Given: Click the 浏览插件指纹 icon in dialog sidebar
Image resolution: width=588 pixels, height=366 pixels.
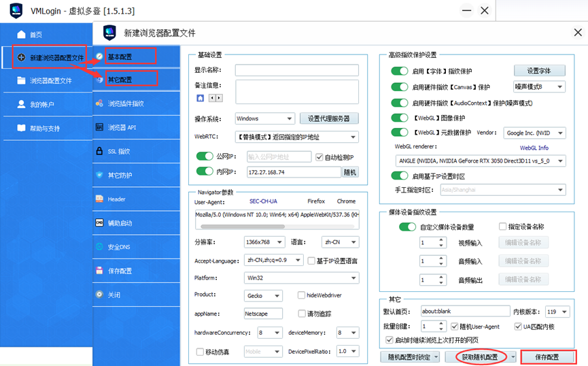Looking at the screenshot, I should point(99,103).
